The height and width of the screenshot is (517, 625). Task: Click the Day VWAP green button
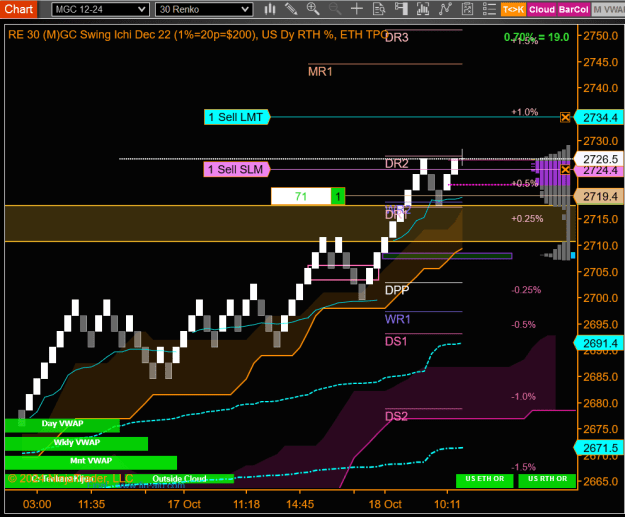coord(62,425)
